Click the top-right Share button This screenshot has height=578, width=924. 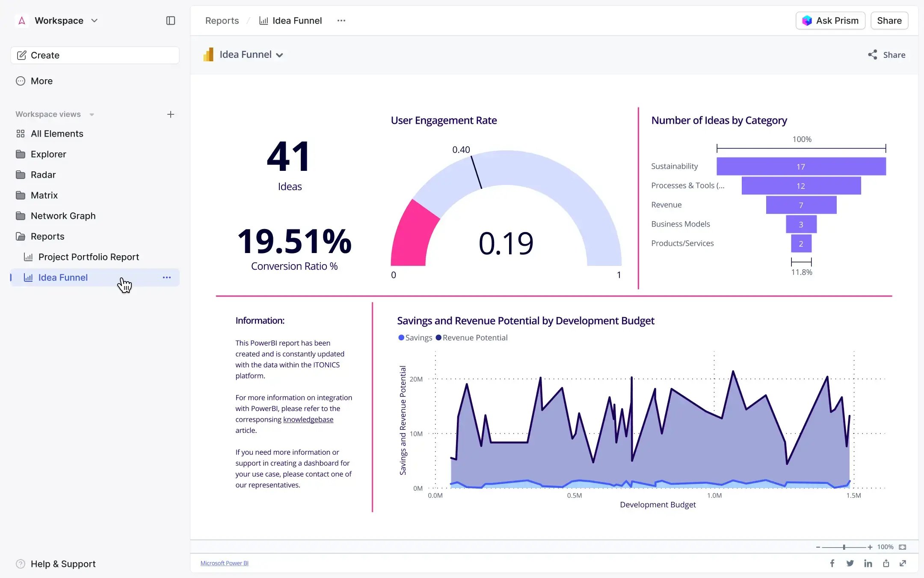(x=889, y=21)
